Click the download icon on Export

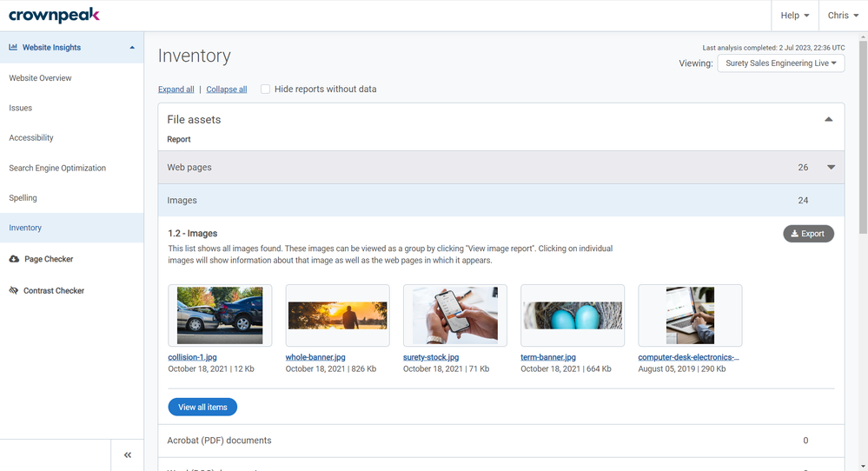pyautogui.click(x=794, y=234)
